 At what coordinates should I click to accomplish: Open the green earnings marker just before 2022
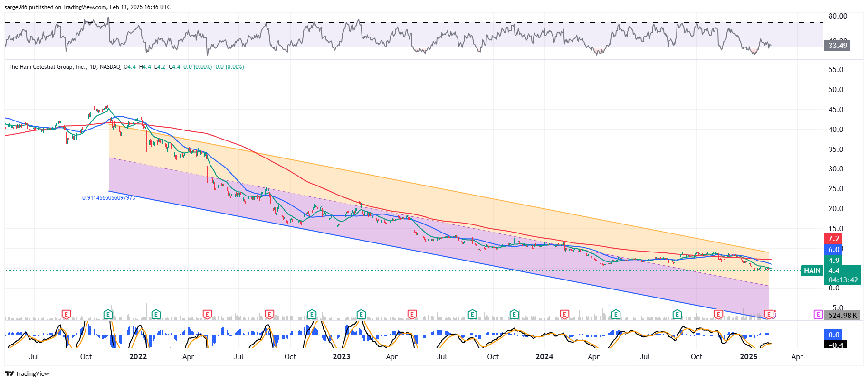(108, 314)
